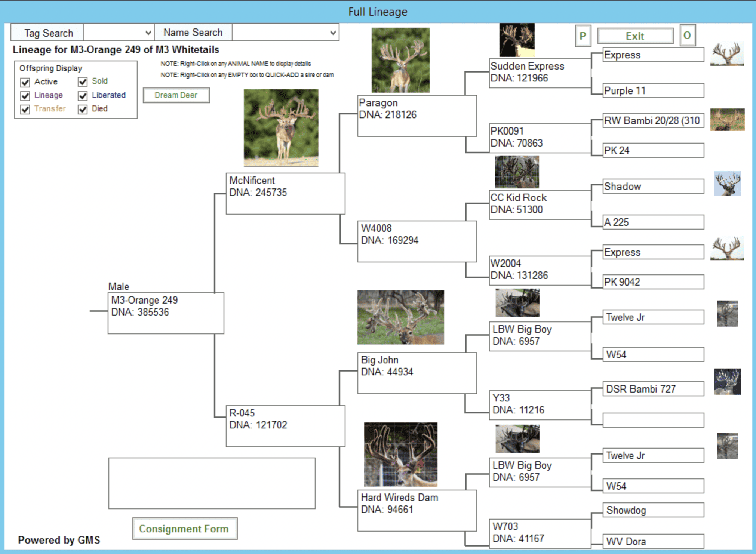Click the Hard Wireds Dam photo
Viewport: 756px width, 554px height.
pyautogui.click(x=400, y=454)
